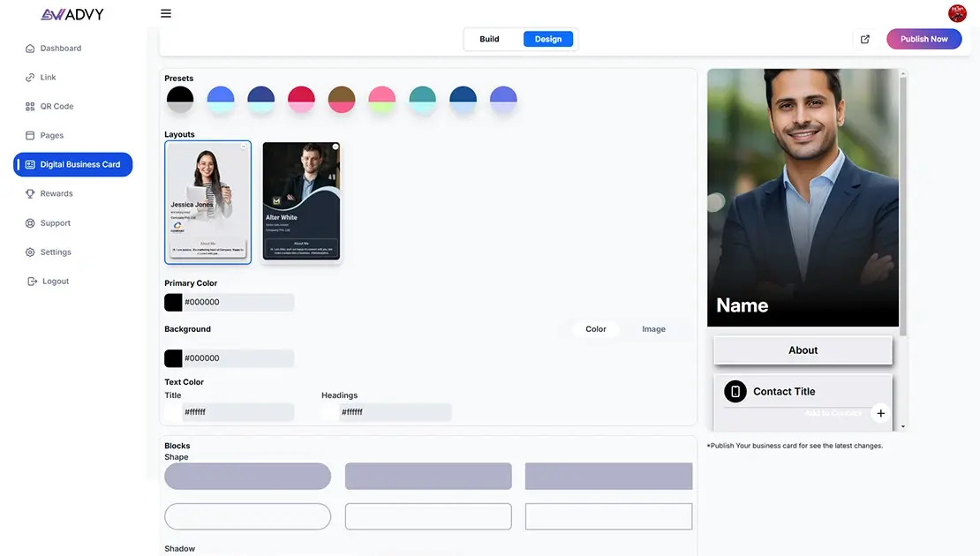Click the Headings text color field
This screenshot has width=980, height=556.
click(395, 412)
